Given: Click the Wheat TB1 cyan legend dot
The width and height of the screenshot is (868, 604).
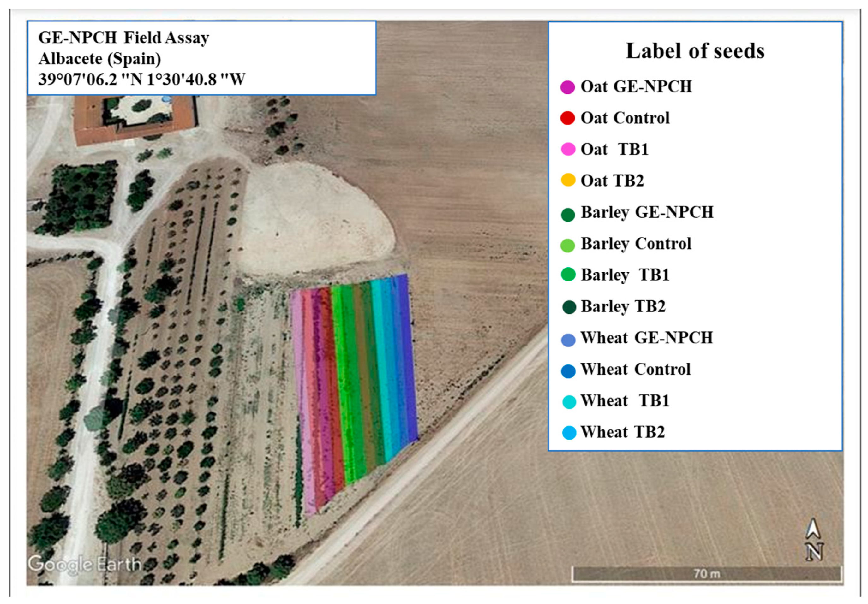Looking at the screenshot, I should coord(569,402).
